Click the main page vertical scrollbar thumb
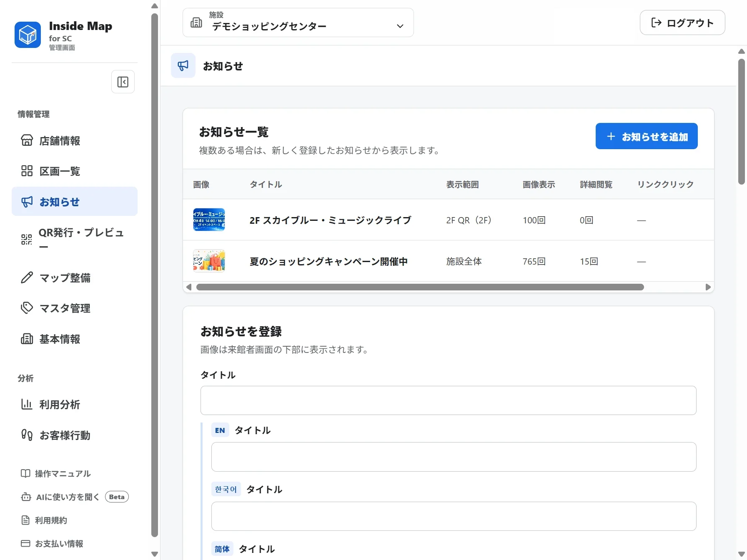 pyautogui.click(x=742, y=122)
